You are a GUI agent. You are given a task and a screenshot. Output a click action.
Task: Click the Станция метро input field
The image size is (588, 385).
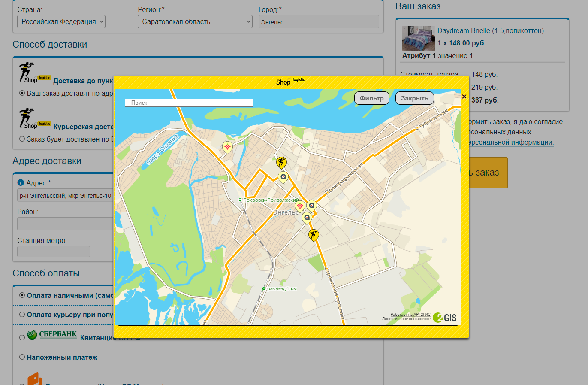54,252
